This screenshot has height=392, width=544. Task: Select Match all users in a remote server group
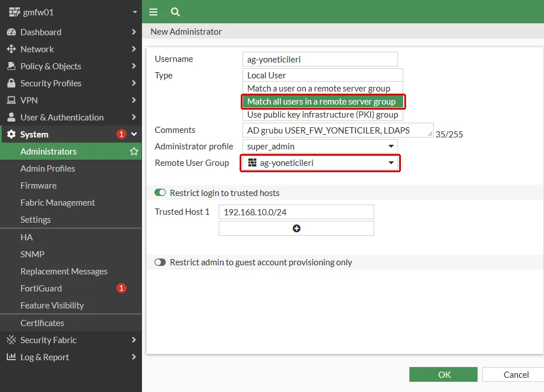[x=323, y=101]
